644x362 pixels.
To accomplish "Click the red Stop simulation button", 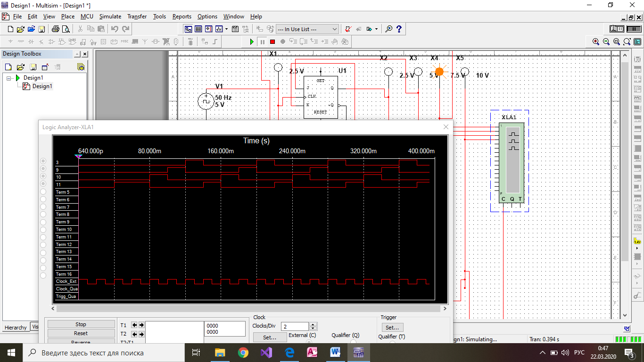I will point(272,42).
